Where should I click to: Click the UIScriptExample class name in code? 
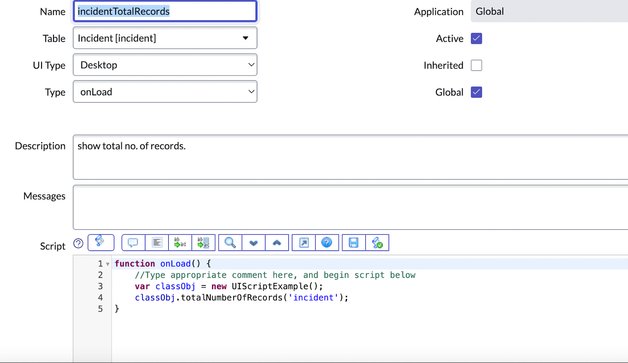[x=270, y=286]
